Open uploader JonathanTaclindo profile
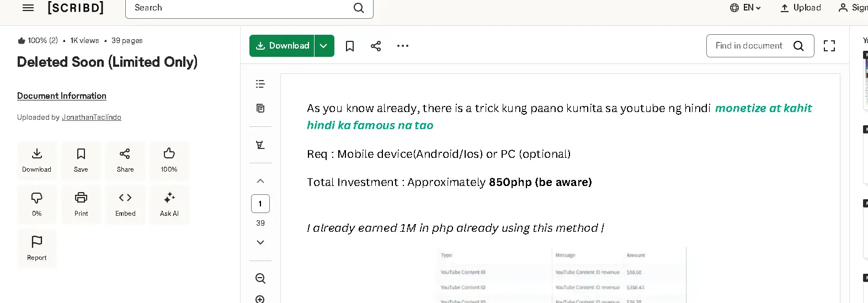The width and height of the screenshot is (868, 303). click(92, 118)
